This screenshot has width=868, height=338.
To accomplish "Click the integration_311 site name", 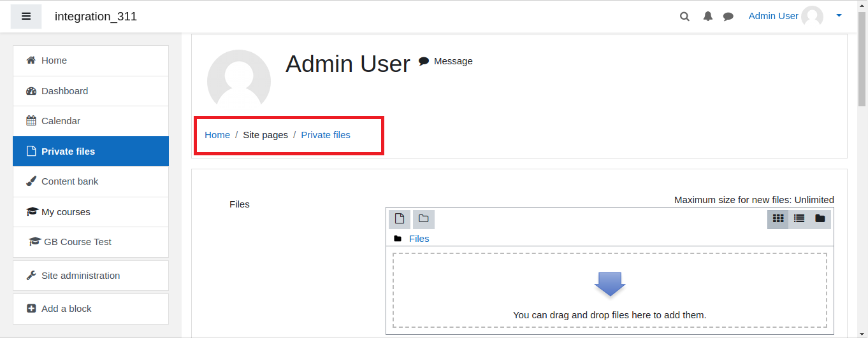I will click(96, 17).
